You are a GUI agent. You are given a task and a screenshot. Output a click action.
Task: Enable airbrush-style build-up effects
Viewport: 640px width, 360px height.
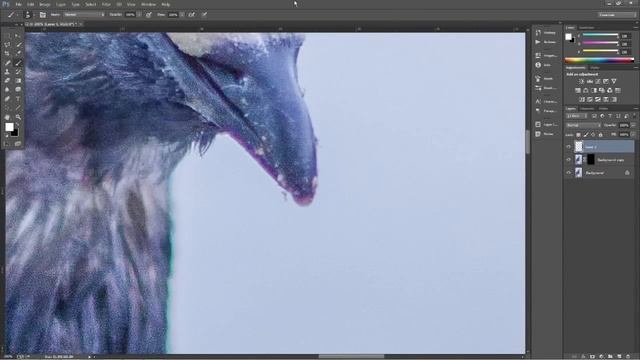tap(191, 15)
